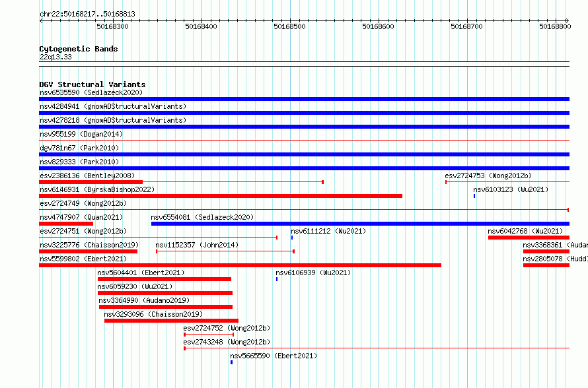
Task: Click the red bar under nsv3293096
Action: [171, 321]
